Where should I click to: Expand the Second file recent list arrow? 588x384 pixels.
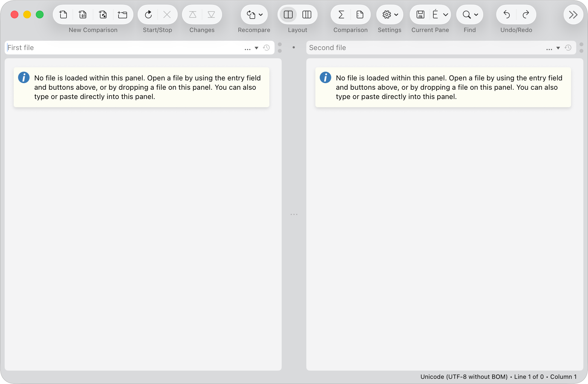558,48
